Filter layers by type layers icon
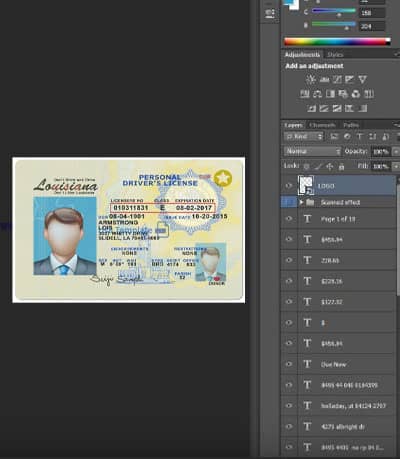The width and height of the screenshot is (400, 459). click(x=360, y=136)
